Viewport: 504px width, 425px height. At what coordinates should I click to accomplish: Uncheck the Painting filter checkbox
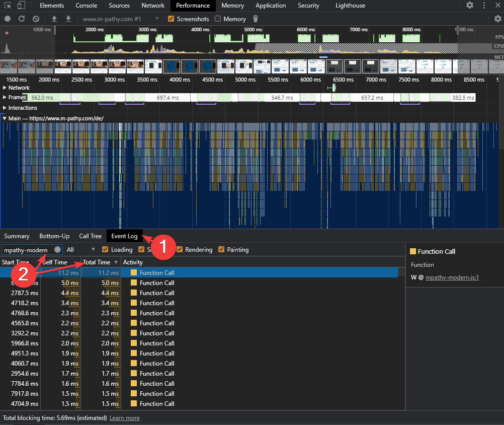(221, 250)
